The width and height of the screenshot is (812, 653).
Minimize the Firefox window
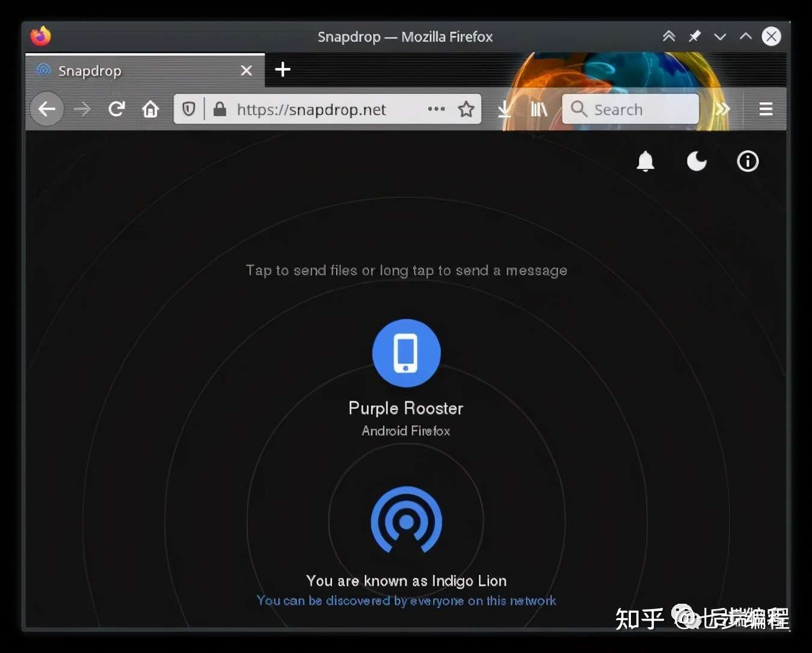click(x=720, y=36)
